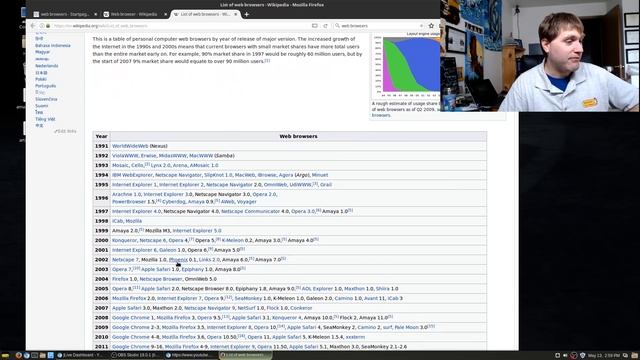Open the NetSurf link in 2007 row
This screenshot has height=360, width=640.
pos(246,308)
